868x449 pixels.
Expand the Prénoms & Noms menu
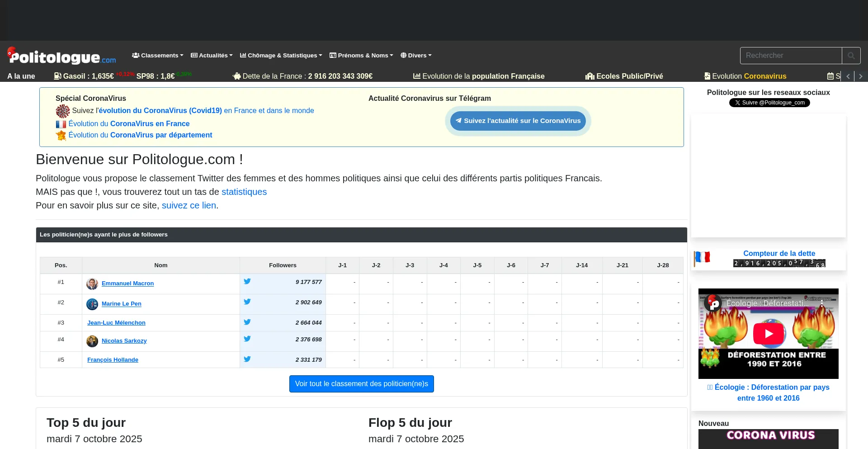click(x=361, y=56)
